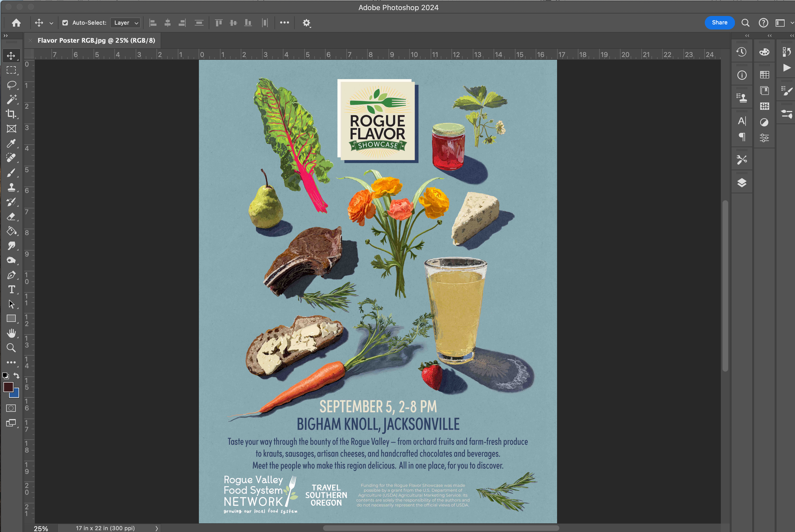Screen dimensions: 795x532
Task: Open the Character panel icon
Action: [x=742, y=121]
